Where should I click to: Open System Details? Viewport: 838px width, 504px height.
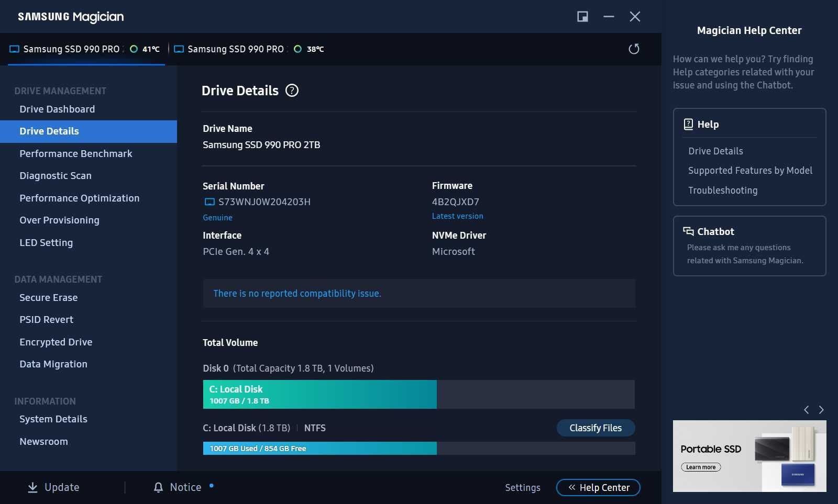tap(53, 419)
